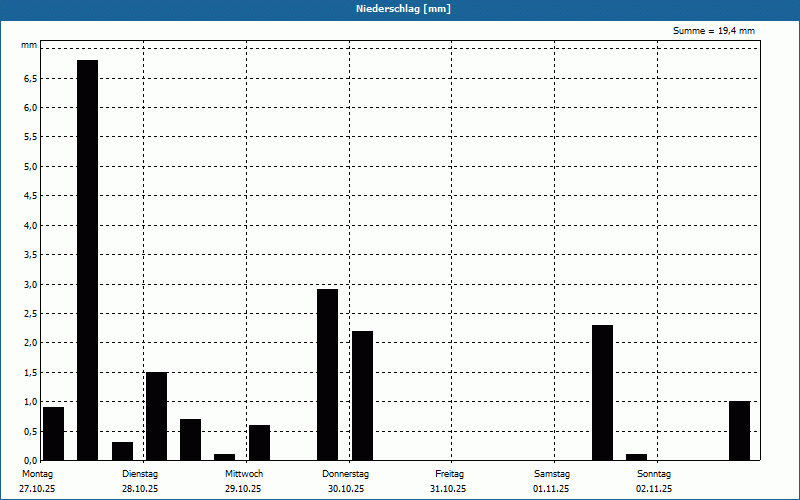Click the Freitag 31.10.25 axis label

448,481
